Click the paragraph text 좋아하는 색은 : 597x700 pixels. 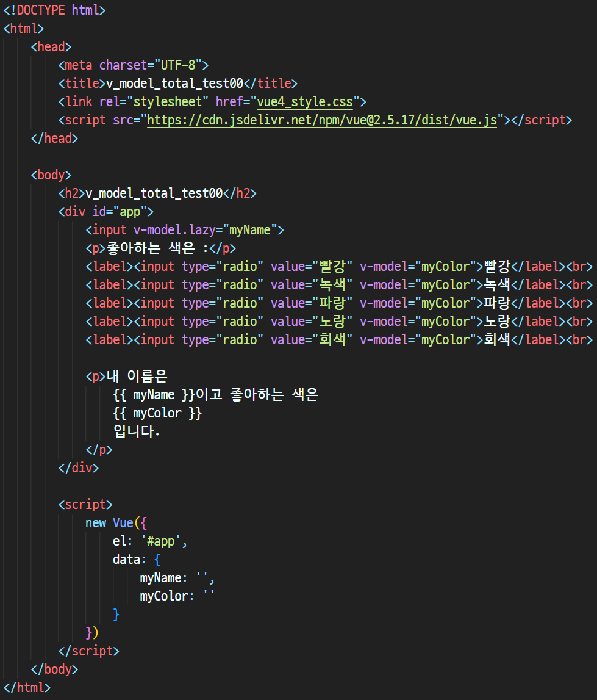tap(157, 248)
